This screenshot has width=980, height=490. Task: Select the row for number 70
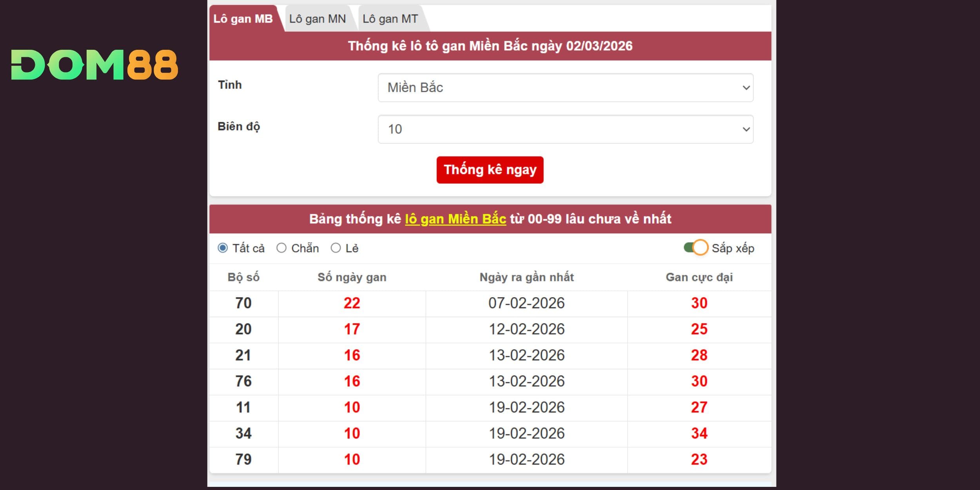[x=243, y=303]
